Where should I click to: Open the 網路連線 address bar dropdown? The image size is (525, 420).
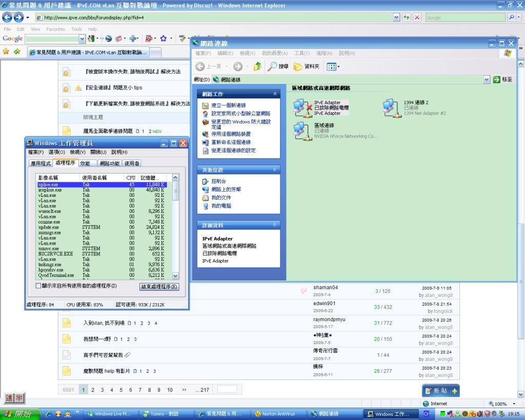coord(487,79)
